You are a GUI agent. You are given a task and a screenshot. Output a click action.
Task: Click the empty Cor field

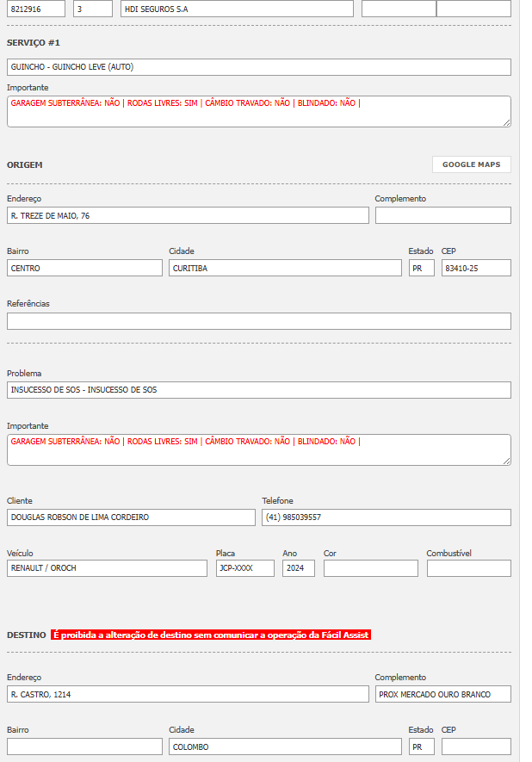pyautogui.click(x=370, y=568)
